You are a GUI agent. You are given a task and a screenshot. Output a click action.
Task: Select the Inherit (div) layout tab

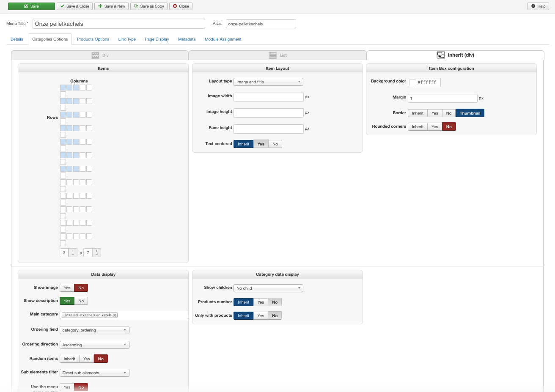tap(455, 55)
